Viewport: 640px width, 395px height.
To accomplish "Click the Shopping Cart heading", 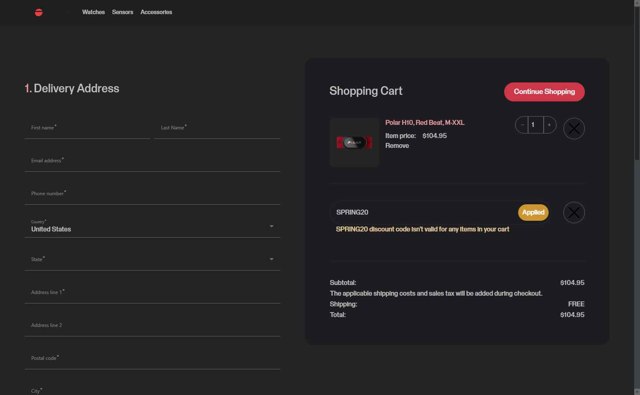I will [x=366, y=91].
